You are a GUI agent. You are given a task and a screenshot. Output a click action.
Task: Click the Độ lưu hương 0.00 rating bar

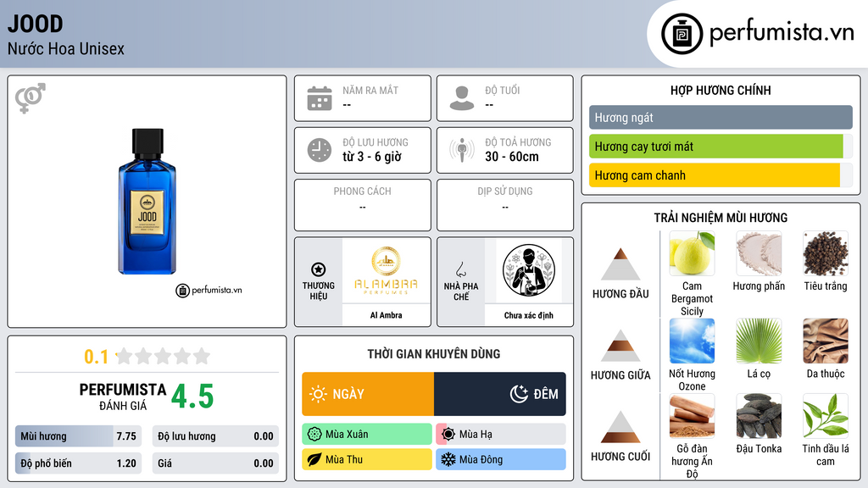215,436
